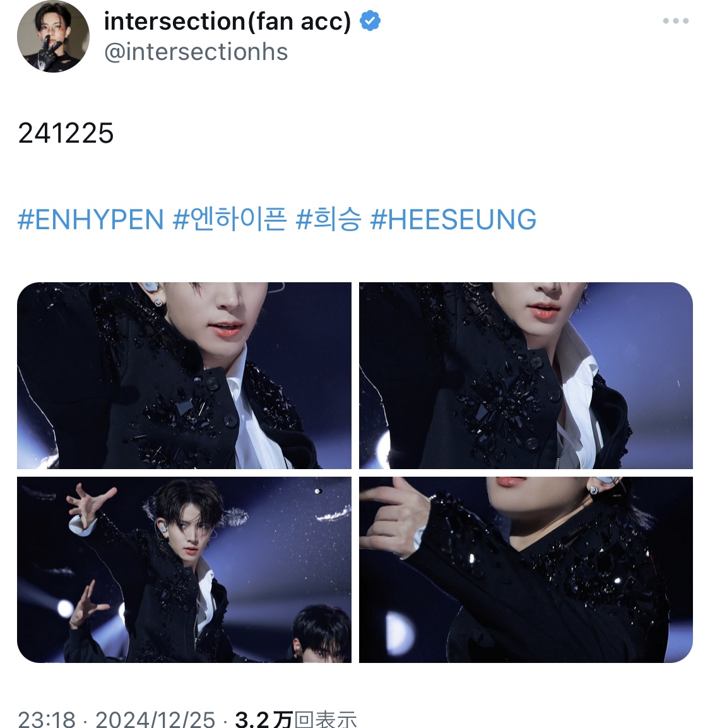Open the #HEESEUNG hashtag
This screenshot has height=728, width=710.
click(x=453, y=219)
